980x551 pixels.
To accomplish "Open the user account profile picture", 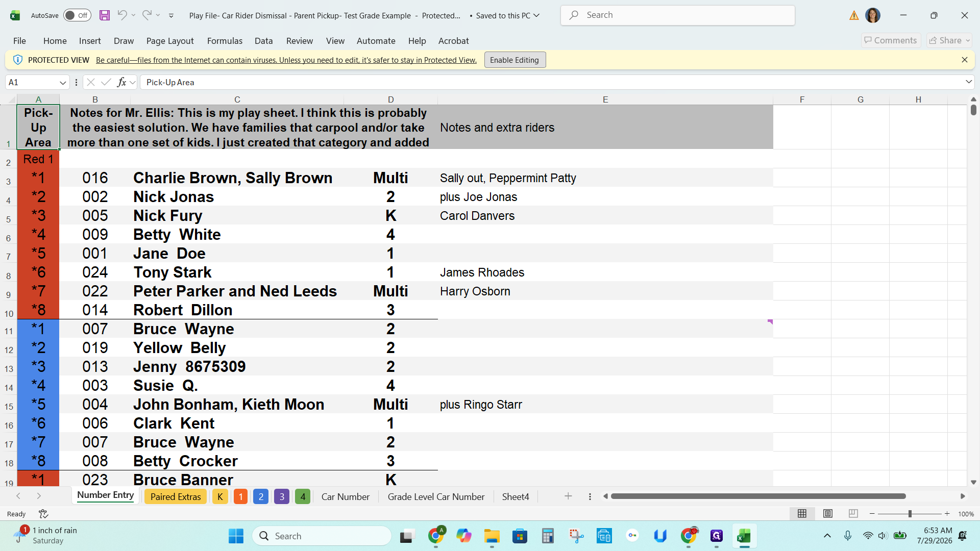I will pos(873,15).
